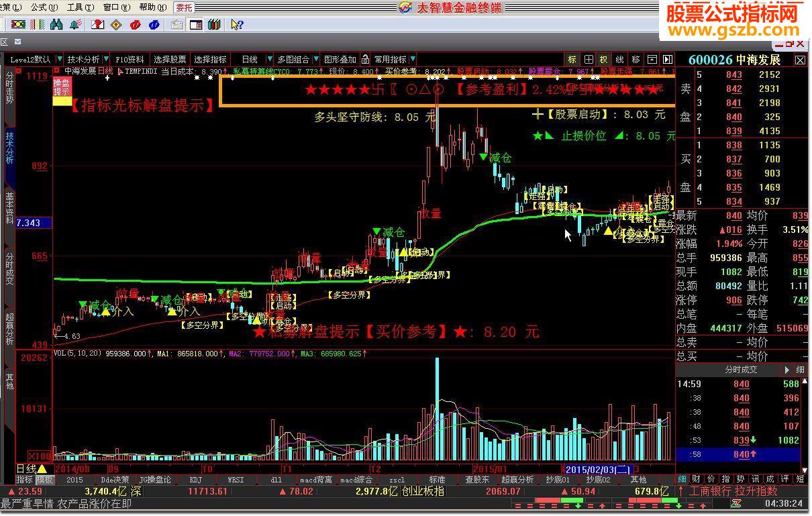812x516 pixels.
Task: Select the macd背离 indicator tab
Action: [x=316, y=480]
